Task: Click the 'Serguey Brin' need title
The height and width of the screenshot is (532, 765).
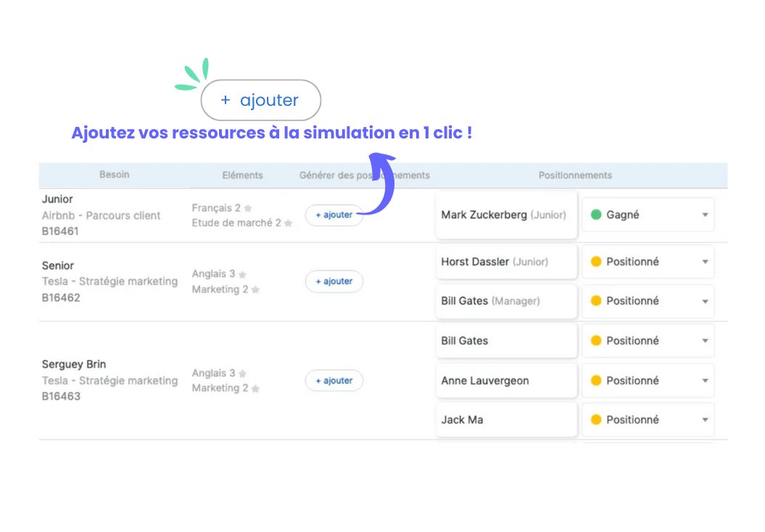Action: [x=74, y=365]
